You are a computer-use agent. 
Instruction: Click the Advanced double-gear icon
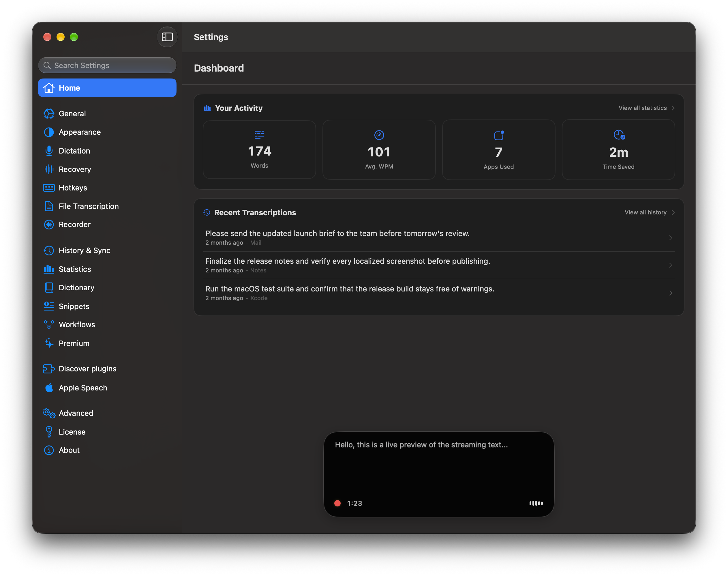[49, 413]
